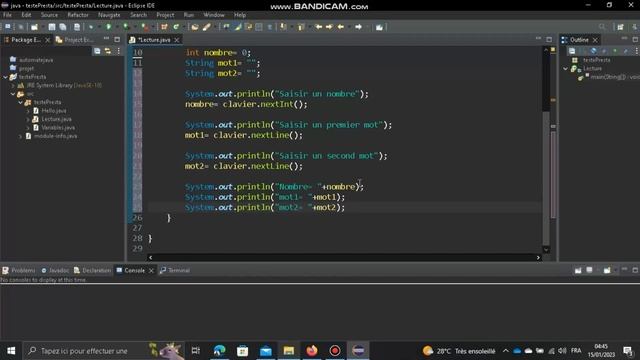Open the Navigate menu

tap(109, 15)
